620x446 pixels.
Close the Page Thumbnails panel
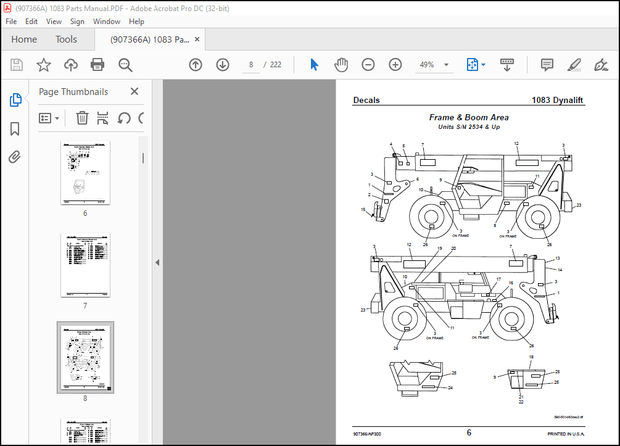[134, 91]
